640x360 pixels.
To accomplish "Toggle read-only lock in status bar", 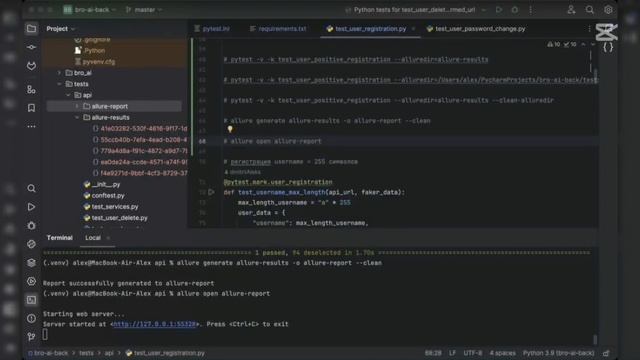I will click(607, 353).
